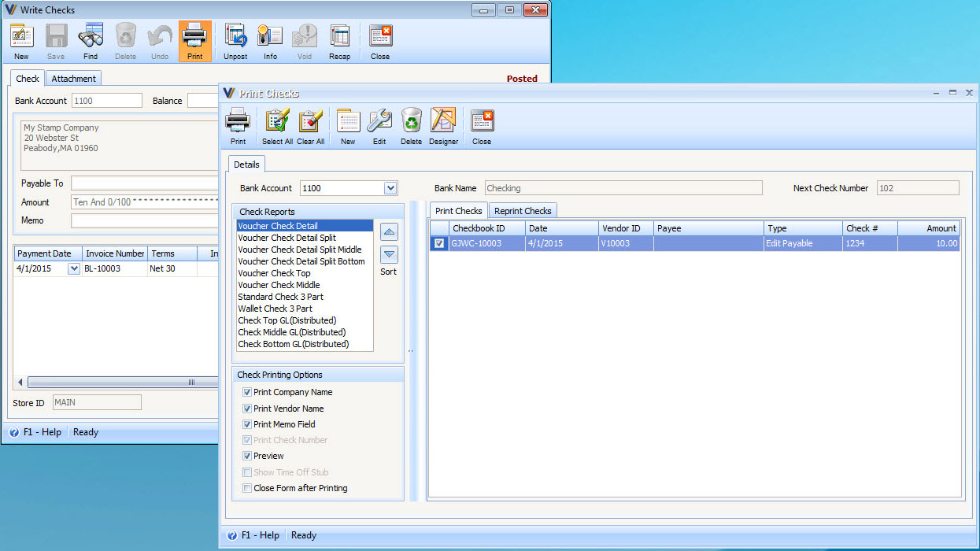The image size is (980, 551).
Task: Uncheck the GJWC-10003 row checkbox
Action: tap(439, 244)
